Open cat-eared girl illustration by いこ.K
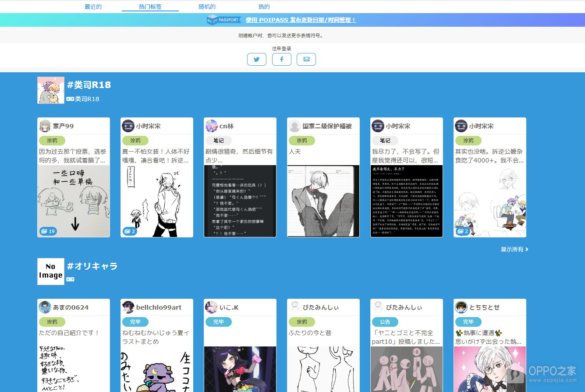585x392 pixels. click(240, 369)
